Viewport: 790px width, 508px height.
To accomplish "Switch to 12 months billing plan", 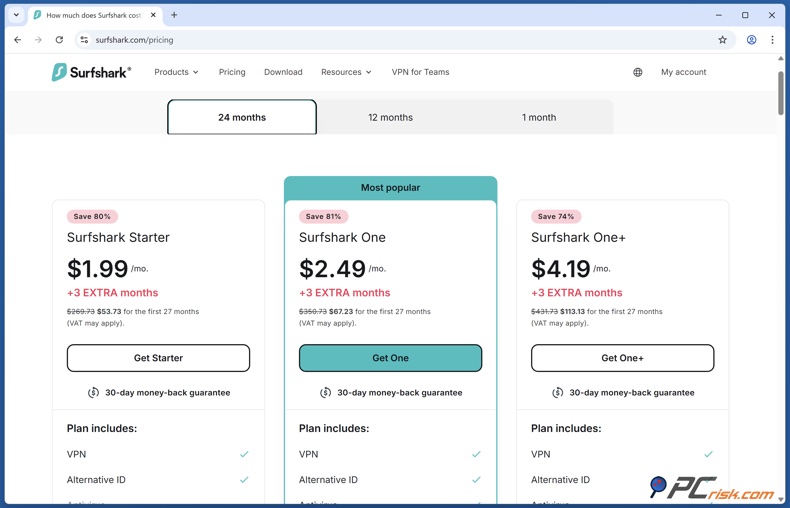I will [390, 117].
